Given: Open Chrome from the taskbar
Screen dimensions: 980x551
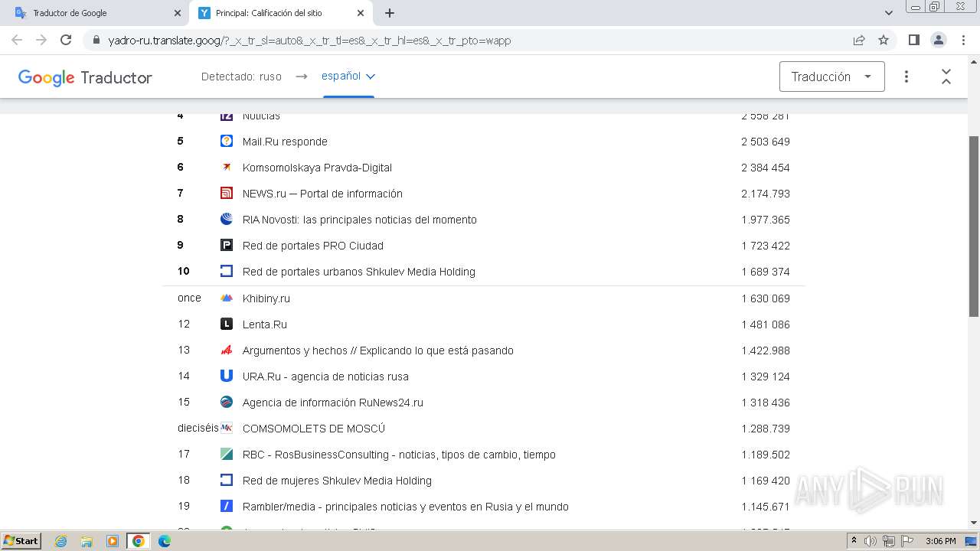Looking at the screenshot, I should 139,541.
